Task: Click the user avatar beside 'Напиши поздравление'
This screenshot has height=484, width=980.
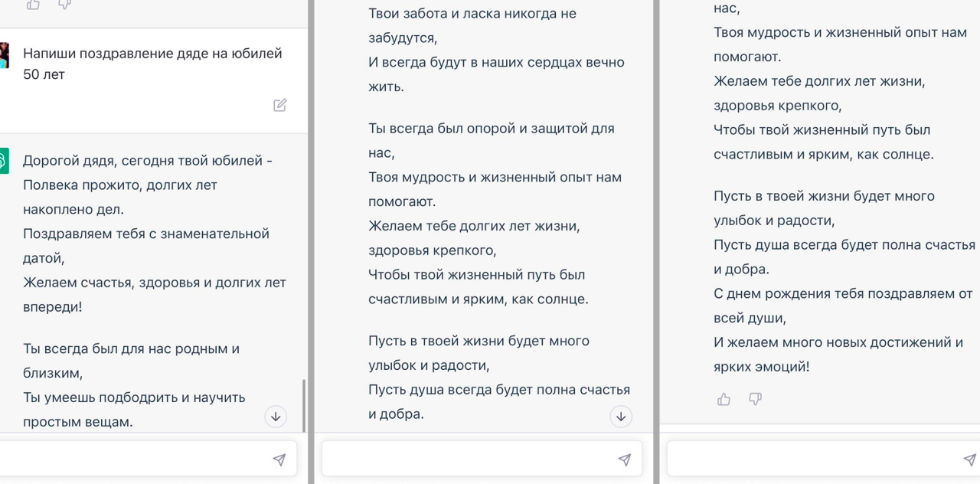Action: coord(4,56)
